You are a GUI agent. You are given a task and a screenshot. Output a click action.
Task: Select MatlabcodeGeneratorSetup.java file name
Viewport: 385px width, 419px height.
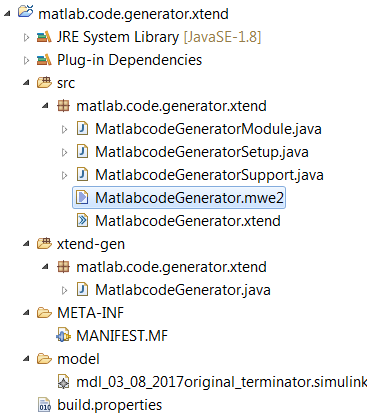(x=202, y=152)
